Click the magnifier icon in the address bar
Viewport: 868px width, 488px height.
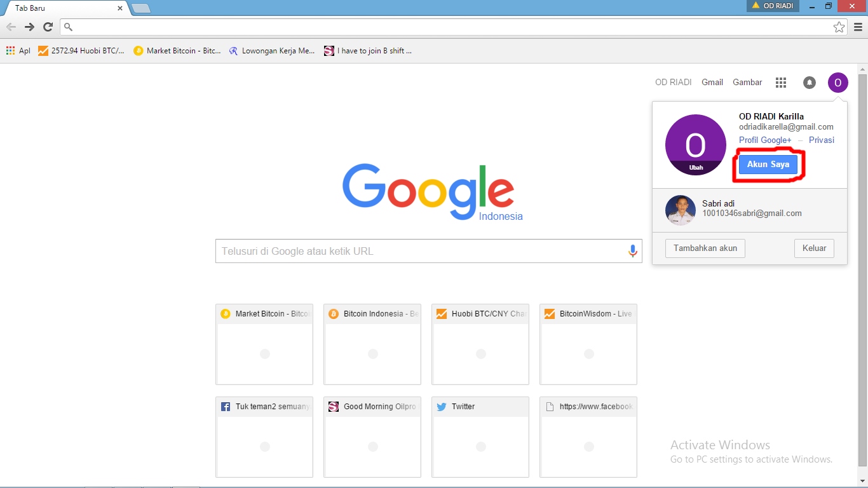pos(69,27)
